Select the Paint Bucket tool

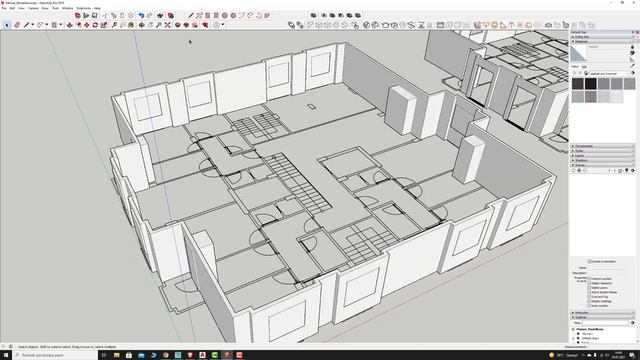(x=131, y=25)
